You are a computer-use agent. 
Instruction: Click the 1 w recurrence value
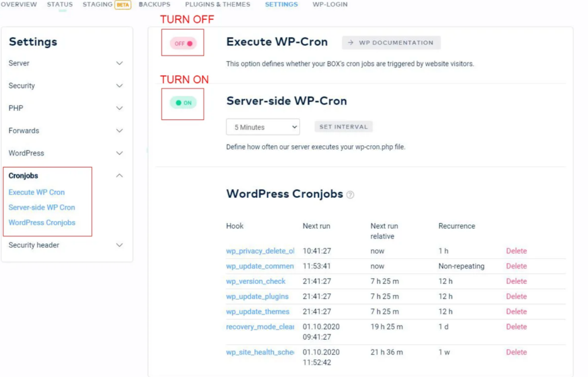(444, 352)
